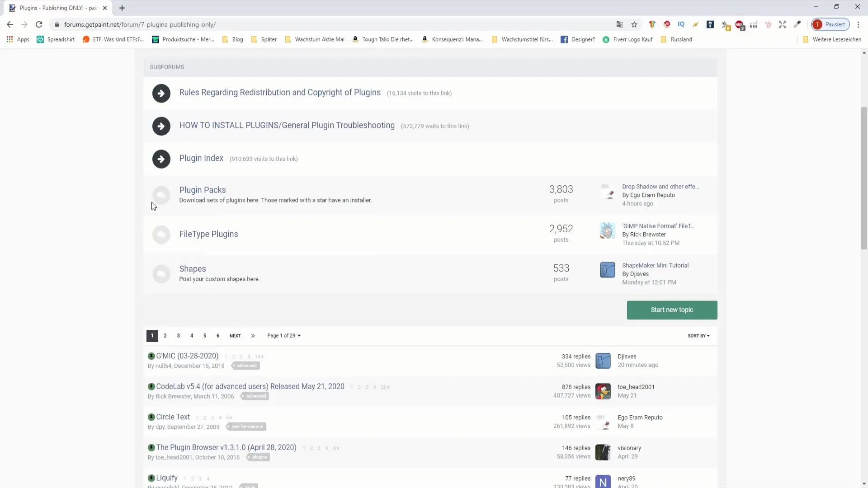Click the page vertical scrollbar thumb

pyautogui.click(x=864, y=178)
